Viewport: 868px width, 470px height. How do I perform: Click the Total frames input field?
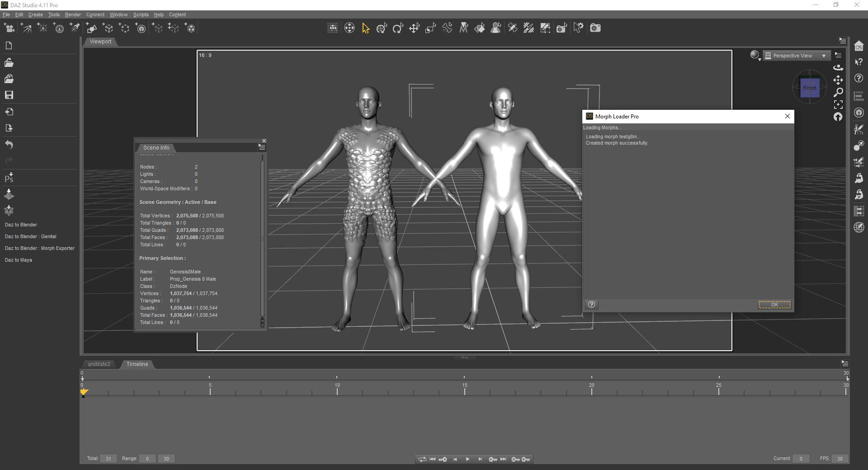[x=108, y=459]
